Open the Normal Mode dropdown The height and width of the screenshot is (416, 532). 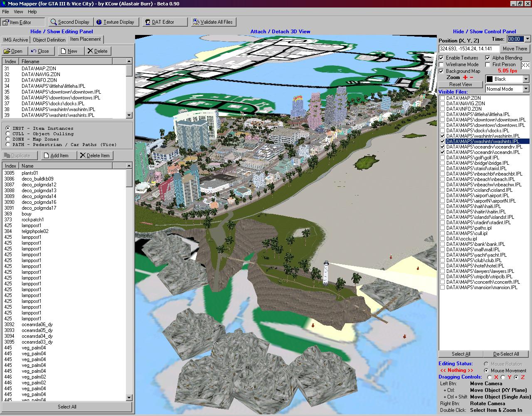coord(526,89)
